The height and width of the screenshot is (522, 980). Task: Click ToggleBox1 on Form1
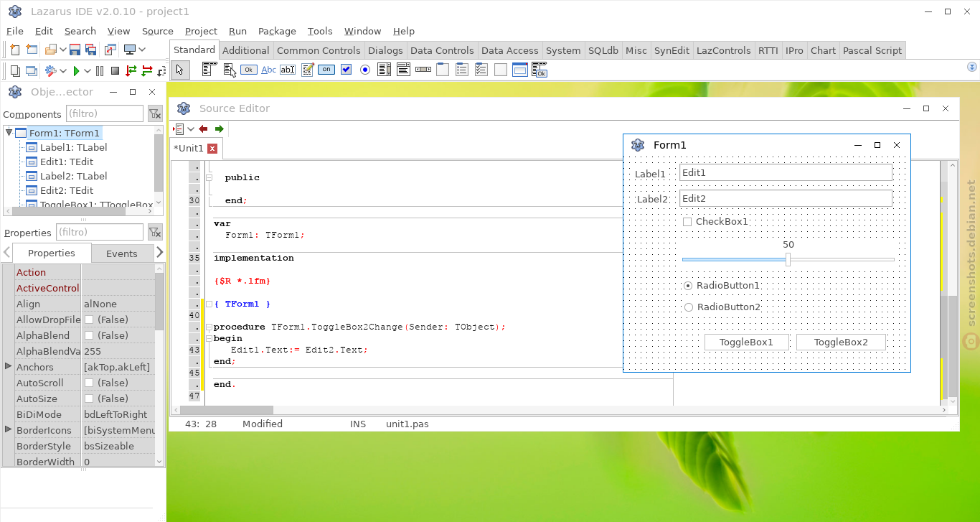(747, 342)
